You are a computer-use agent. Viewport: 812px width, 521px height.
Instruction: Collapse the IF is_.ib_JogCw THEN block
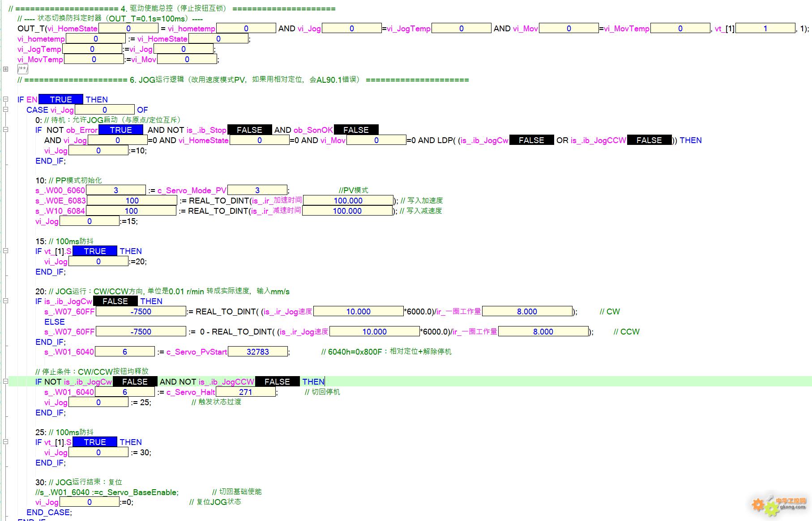pyautogui.click(x=5, y=301)
